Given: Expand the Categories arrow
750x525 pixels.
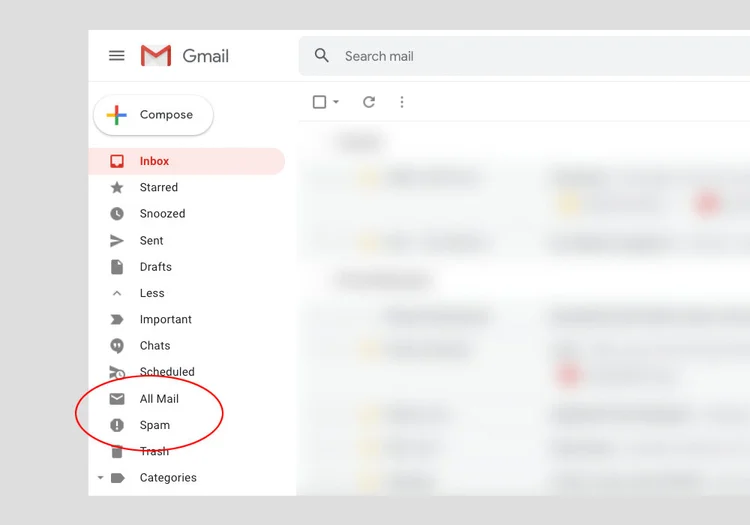Looking at the screenshot, I should coord(100,478).
